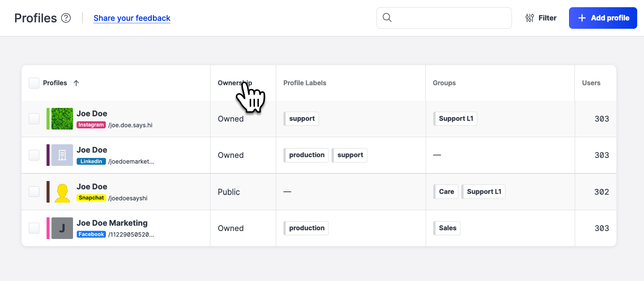Click the Filter sliders icon
Image resolution: width=644 pixels, height=281 pixels.
tap(530, 18)
